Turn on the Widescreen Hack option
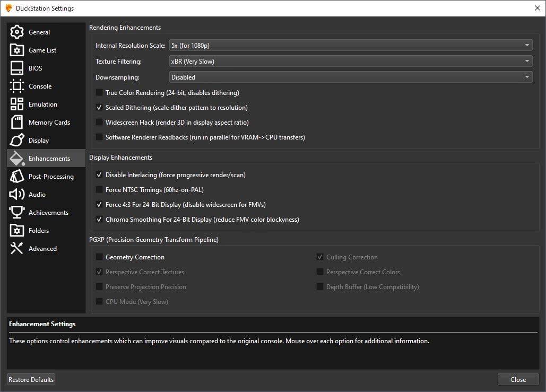This screenshot has height=392, width=546. coord(99,123)
